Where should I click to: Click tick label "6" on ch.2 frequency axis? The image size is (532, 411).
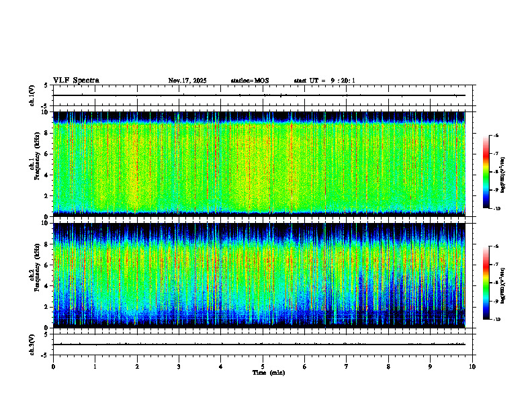[x=46, y=265]
